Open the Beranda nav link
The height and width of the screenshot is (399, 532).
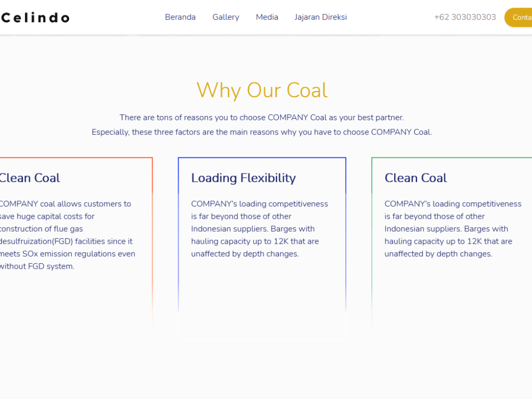click(x=180, y=17)
